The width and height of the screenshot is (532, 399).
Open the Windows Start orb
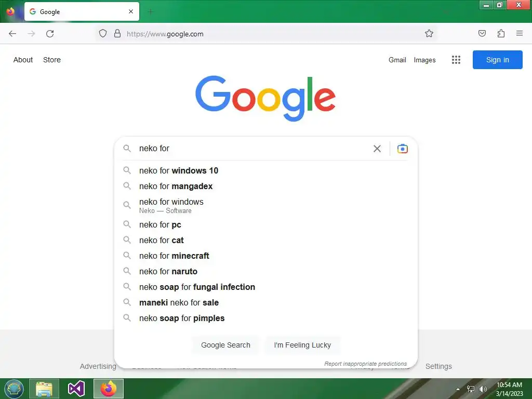tap(14, 389)
